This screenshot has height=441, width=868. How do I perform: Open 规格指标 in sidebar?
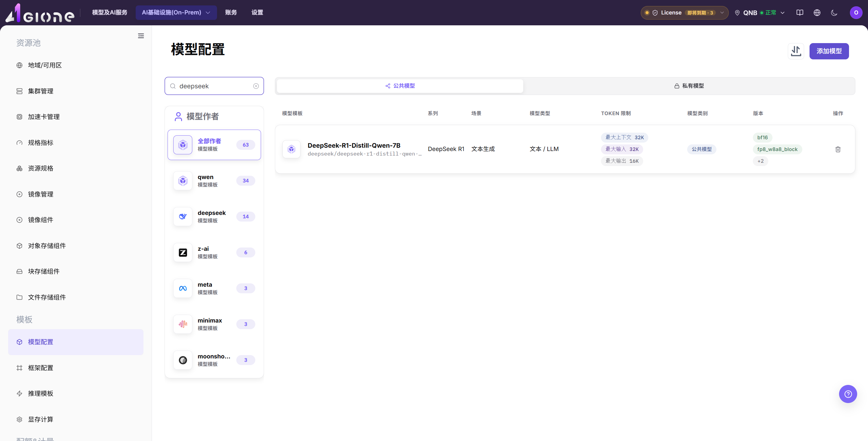(x=76, y=143)
